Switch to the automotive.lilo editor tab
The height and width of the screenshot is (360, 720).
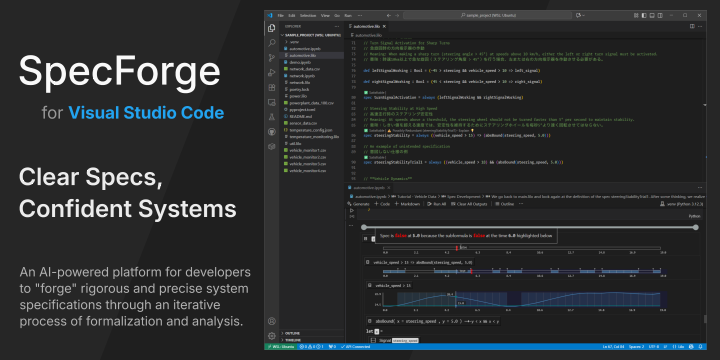click(366, 27)
